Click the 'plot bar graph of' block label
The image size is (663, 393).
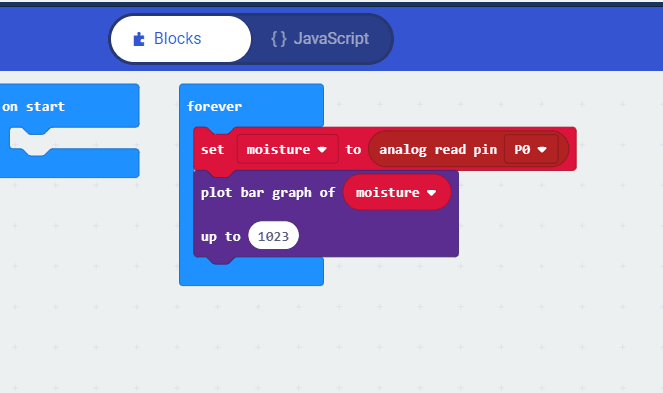coord(268,193)
